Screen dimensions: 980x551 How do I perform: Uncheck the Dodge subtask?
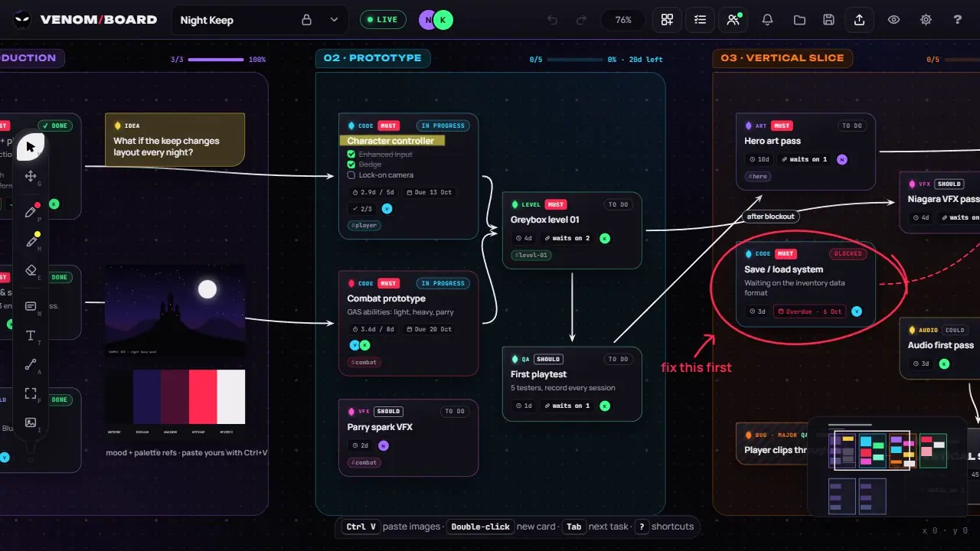(351, 165)
